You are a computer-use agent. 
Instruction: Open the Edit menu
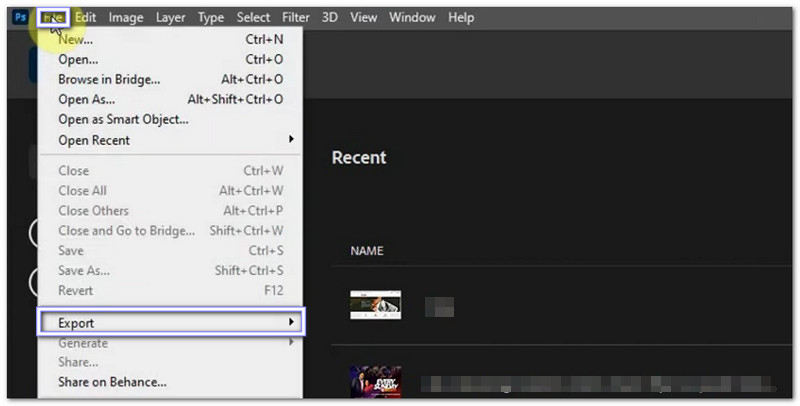(86, 18)
